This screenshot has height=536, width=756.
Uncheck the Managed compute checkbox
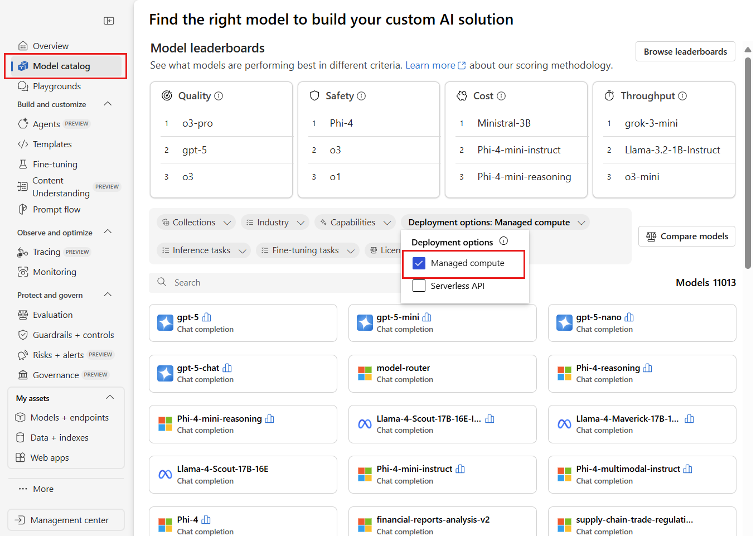pos(419,263)
